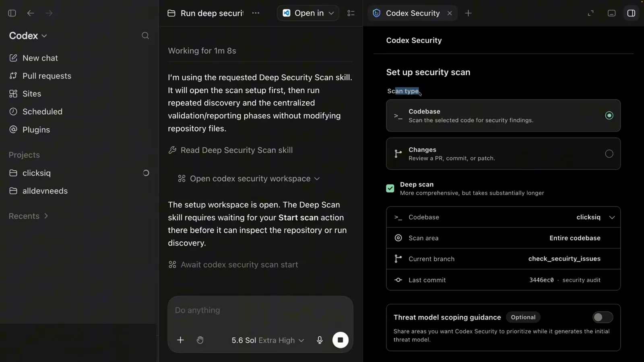Open the three-dot thread options menu
Screen dimensions: 644x362
(x=256, y=13)
